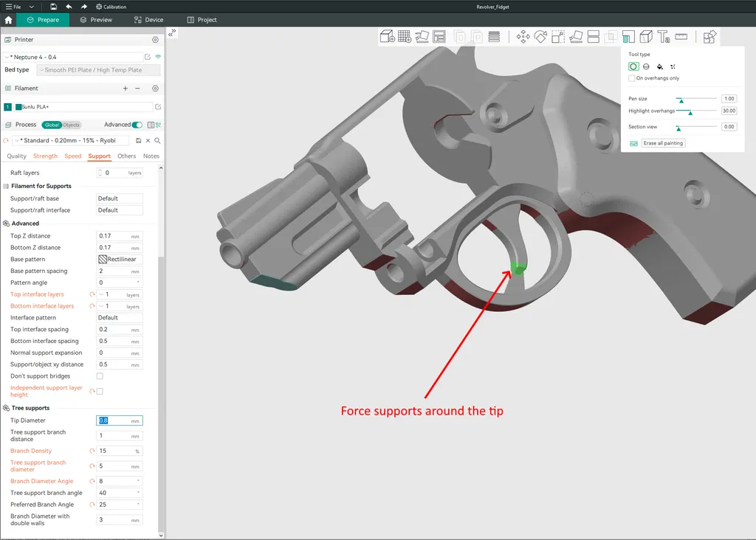Open the Interface pattern dropdown
The height and width of the screenshot is (540, 756).
[120, 318]
